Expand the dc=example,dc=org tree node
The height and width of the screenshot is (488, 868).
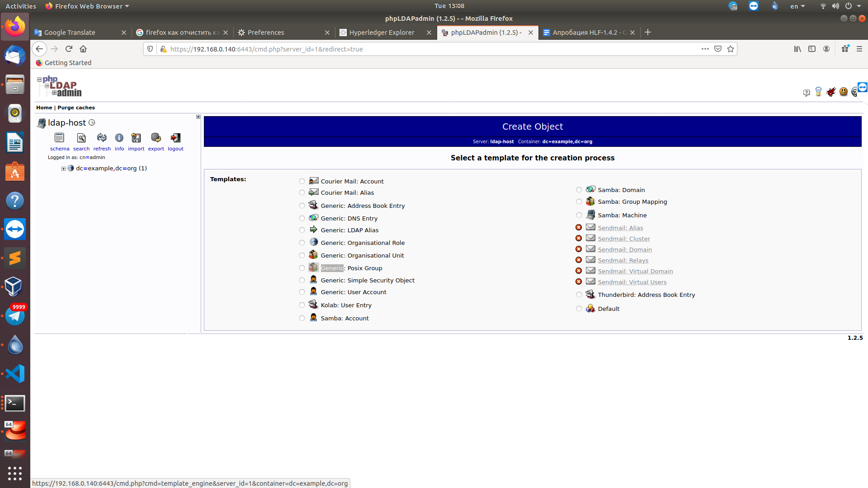click(x=64, y=169)
